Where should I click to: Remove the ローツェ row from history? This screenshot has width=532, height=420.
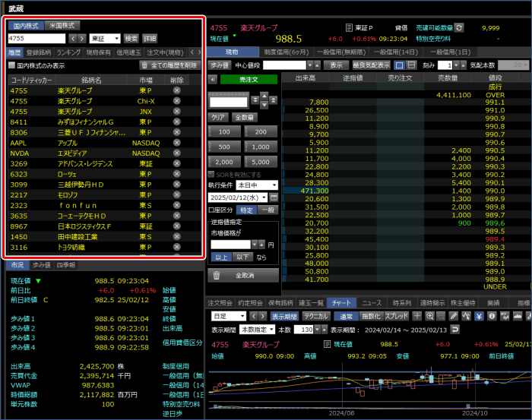point(177,174)
